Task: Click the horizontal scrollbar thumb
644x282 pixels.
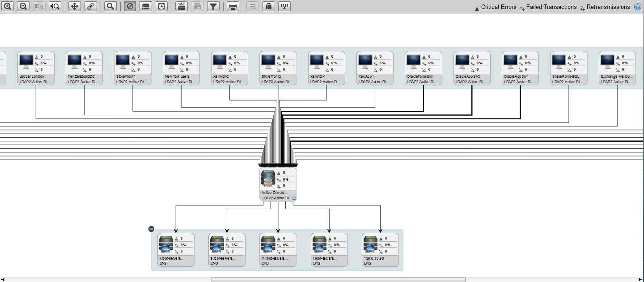Action: coord(338,279)
